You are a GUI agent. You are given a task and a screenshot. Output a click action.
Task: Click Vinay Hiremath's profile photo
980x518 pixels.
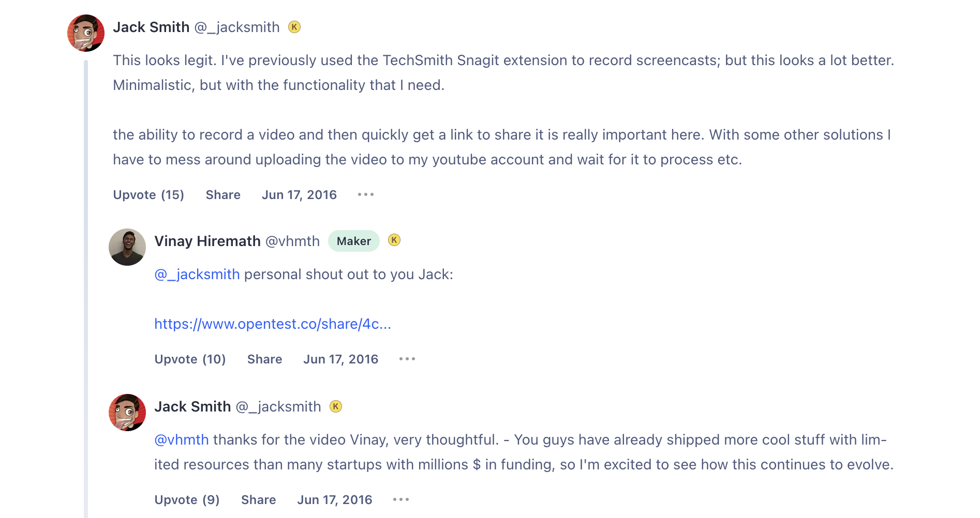pyautogui.click(x=127, y=247)
